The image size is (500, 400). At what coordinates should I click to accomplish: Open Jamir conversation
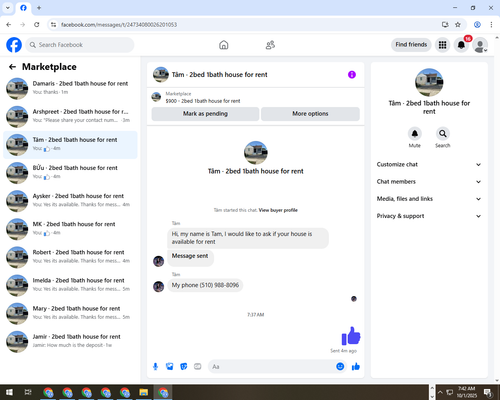coord(70,342)
